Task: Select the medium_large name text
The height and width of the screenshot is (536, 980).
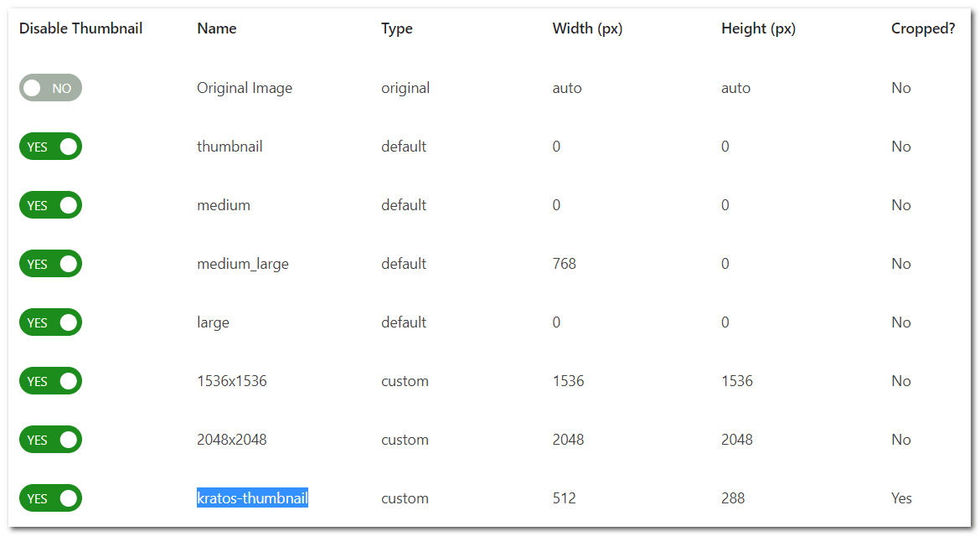Action: [x=243, y=264]
